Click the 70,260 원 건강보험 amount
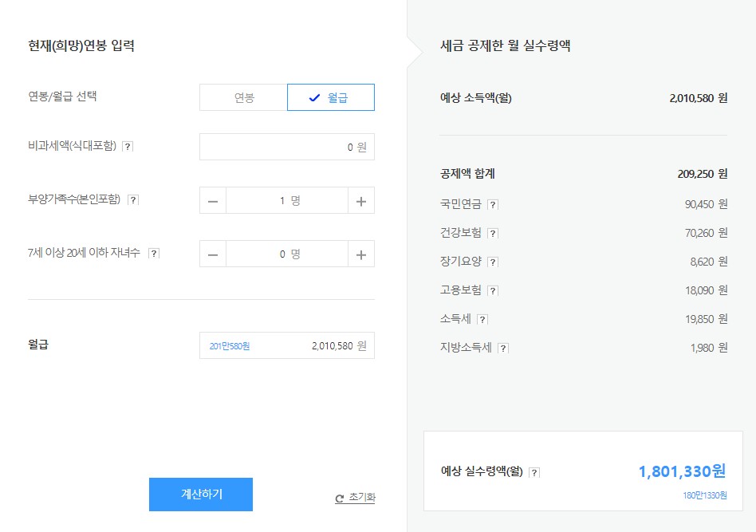 coord(706,233)
